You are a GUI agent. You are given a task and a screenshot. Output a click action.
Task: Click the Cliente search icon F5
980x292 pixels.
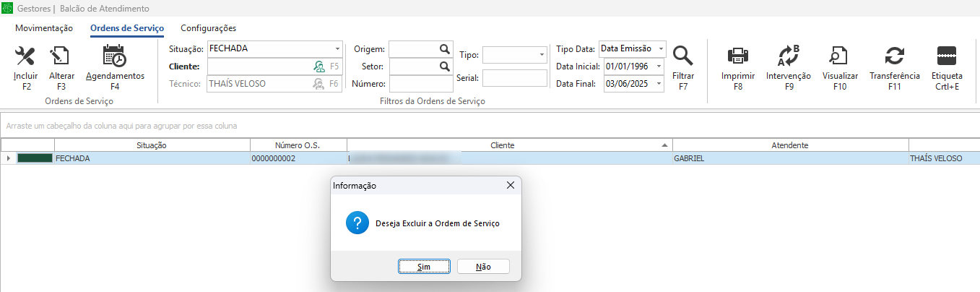click(318, 66)
